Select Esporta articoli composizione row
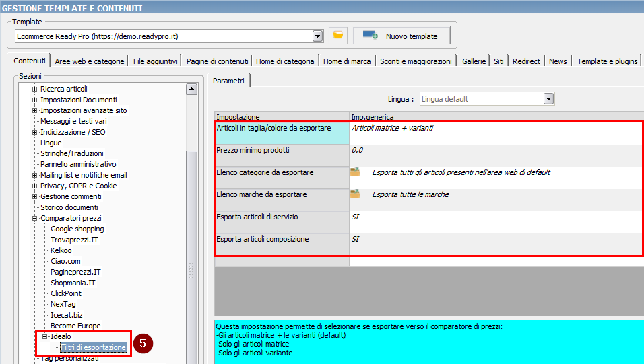 pyautogui.click(x=282, y=244)
